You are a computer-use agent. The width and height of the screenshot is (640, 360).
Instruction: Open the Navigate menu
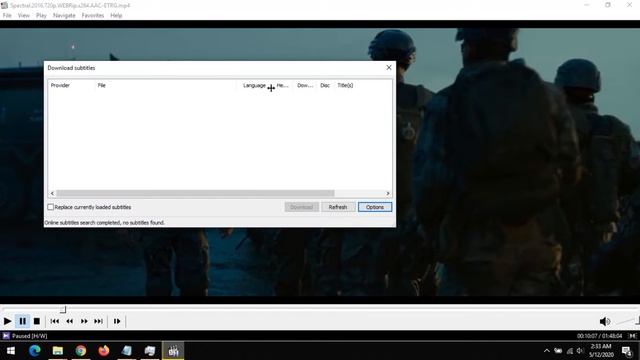click(x=64, y=16)
